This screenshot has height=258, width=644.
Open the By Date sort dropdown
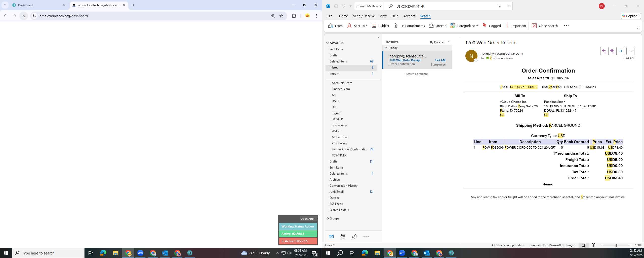(x=437, y=42)
